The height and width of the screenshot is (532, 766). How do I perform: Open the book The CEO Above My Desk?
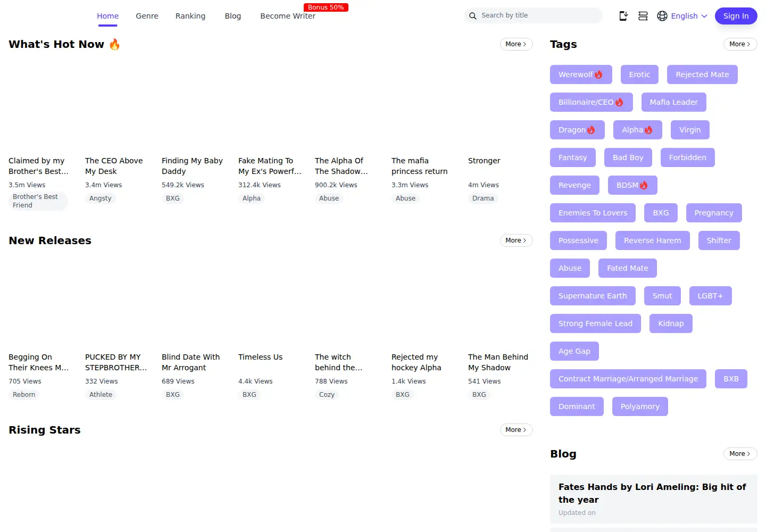114,166
